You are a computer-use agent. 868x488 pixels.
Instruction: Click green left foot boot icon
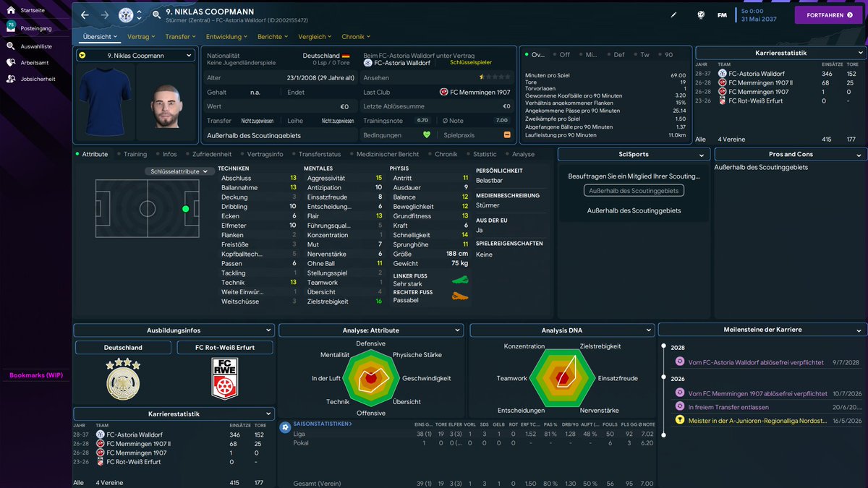click(460, 280)
